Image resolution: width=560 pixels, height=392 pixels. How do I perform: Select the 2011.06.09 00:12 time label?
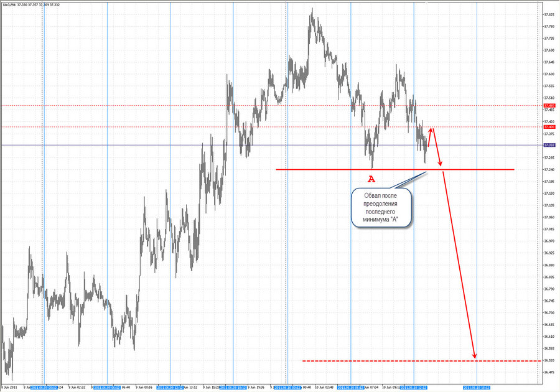click(44, 386)
